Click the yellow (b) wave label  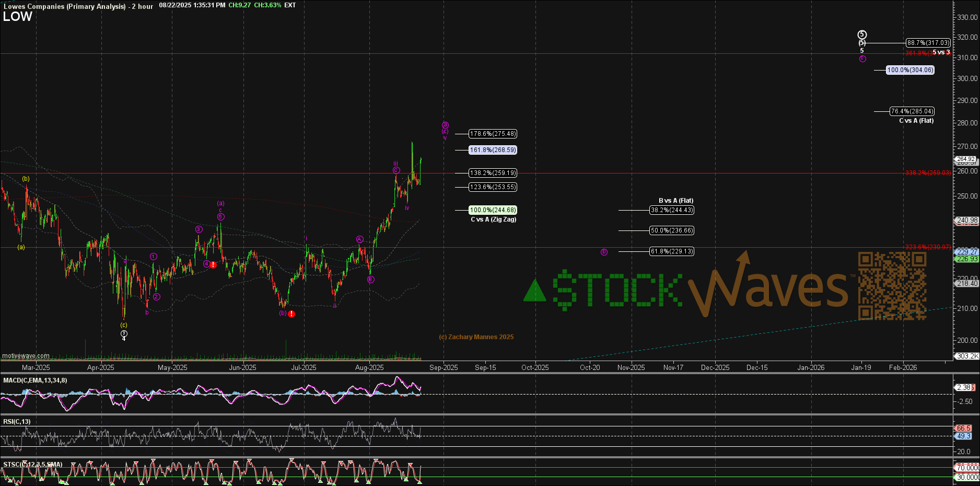26,179
